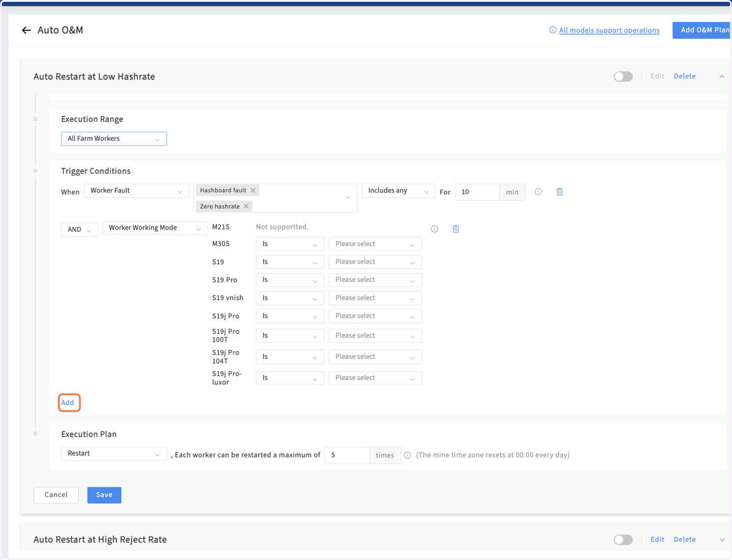Click the For duration field showing 10
This screenshot has height=560, width=732.
click(477, 192)
